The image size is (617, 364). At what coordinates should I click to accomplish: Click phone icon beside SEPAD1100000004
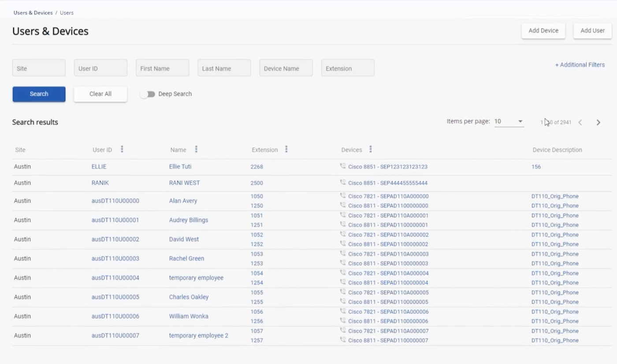pyautogui.click(x=343, y=282)
